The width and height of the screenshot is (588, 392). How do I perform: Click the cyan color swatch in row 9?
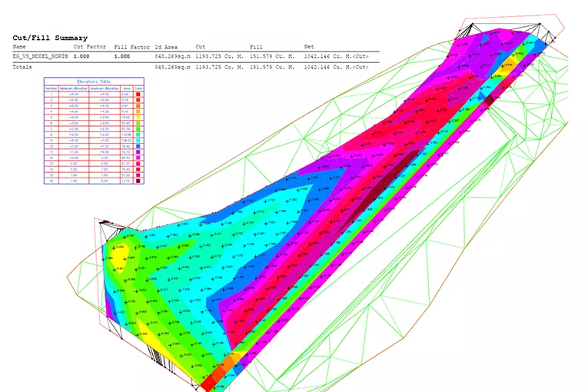[x=138, y=141]
